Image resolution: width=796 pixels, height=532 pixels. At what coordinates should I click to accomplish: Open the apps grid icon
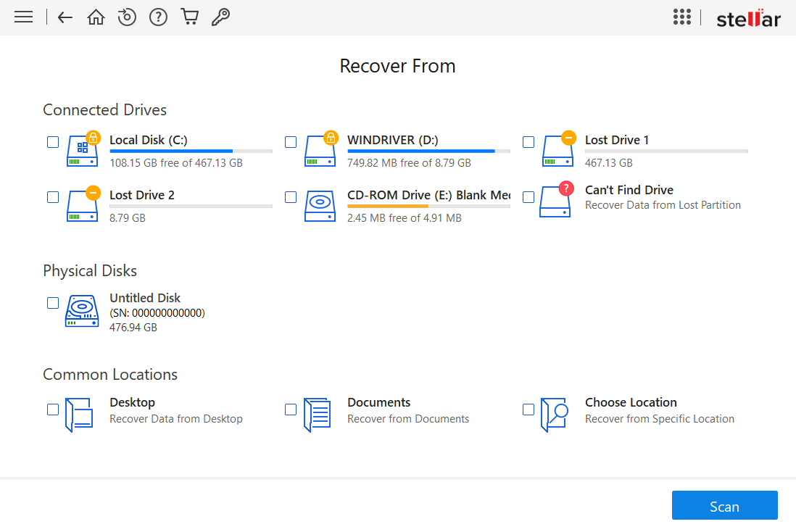click(x=681, y=17)
